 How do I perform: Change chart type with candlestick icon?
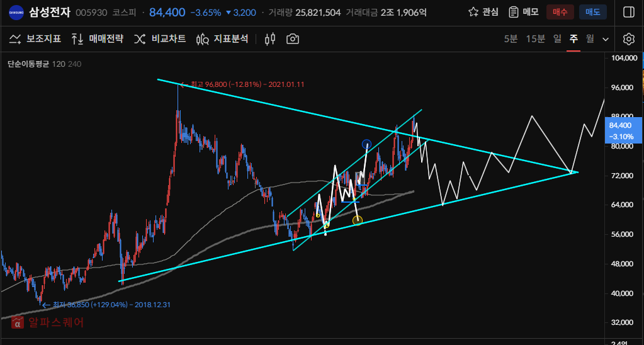[270, 39]
